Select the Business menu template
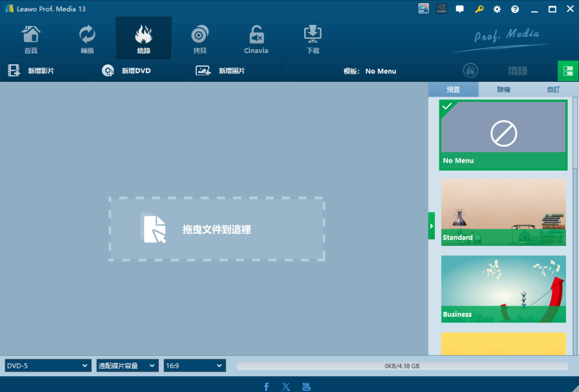Viewport: 579px width, 392px height. 503,289
